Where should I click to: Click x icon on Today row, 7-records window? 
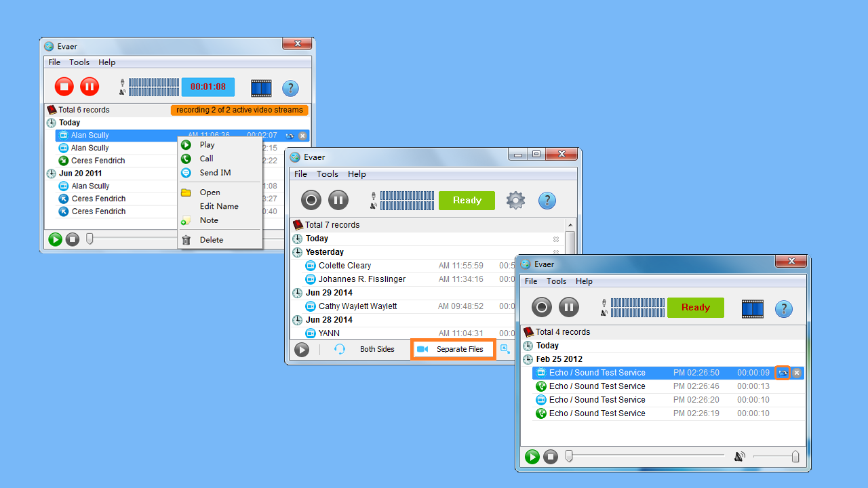pos(556,239)
